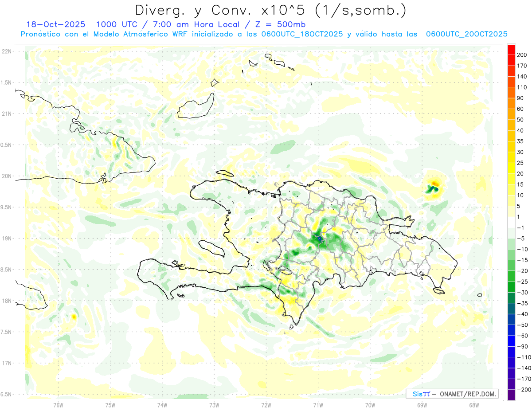Click the "71W" longitude axis label

(x=318, y=405)
